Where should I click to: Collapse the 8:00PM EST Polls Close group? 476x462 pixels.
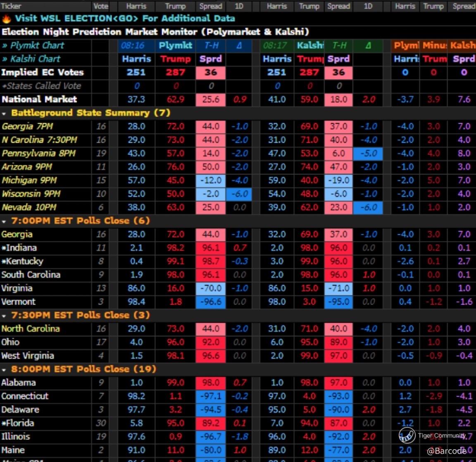(4, 370)
